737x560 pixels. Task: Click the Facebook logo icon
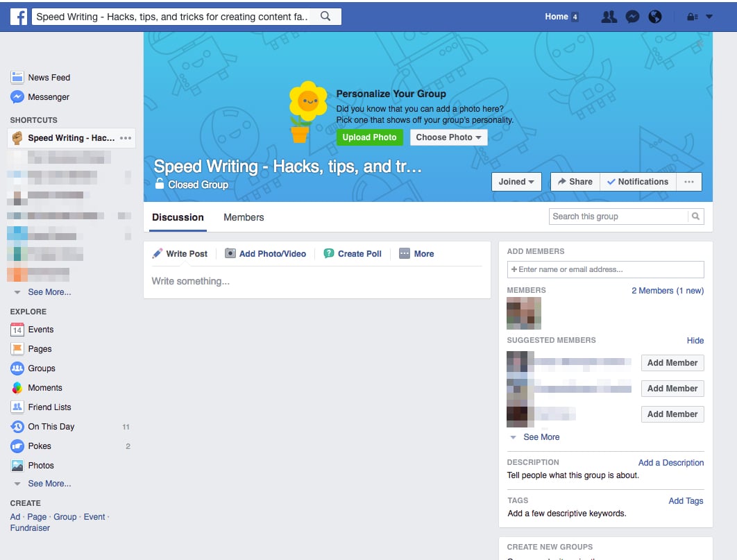pos(19,17)
